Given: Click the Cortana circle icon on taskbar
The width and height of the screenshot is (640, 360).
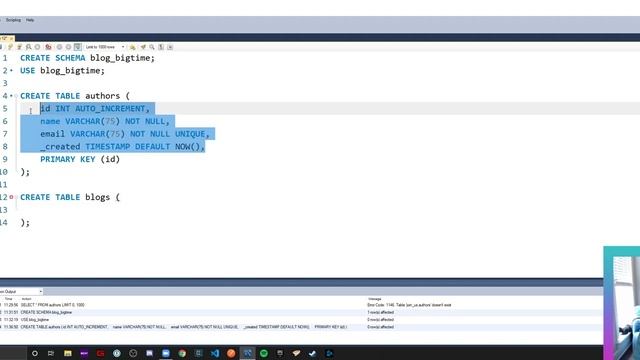Looking at the screenshot, I should coord(35,353).
